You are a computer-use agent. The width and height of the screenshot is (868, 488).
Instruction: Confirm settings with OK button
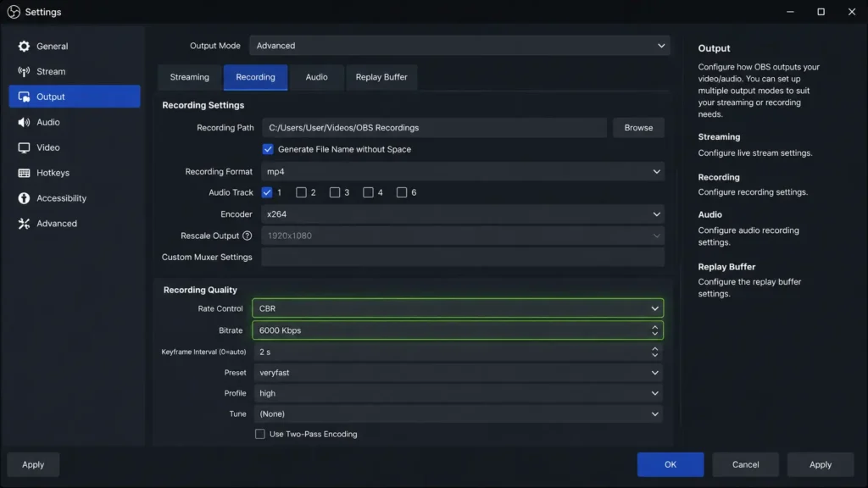pyautogui.click(x=670, y=465)
